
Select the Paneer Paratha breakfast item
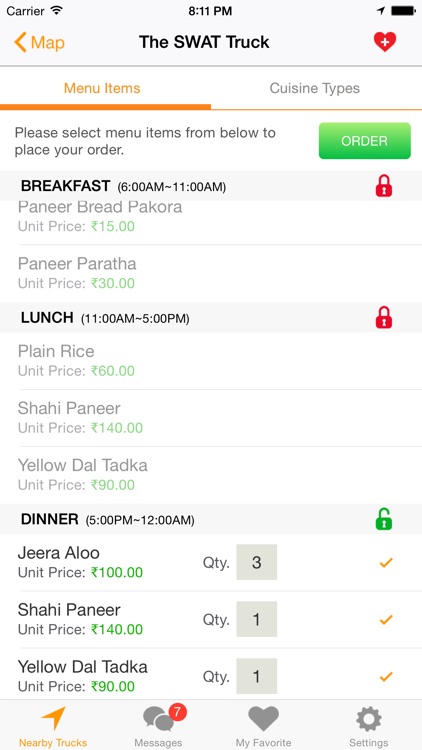pos(211,273)
